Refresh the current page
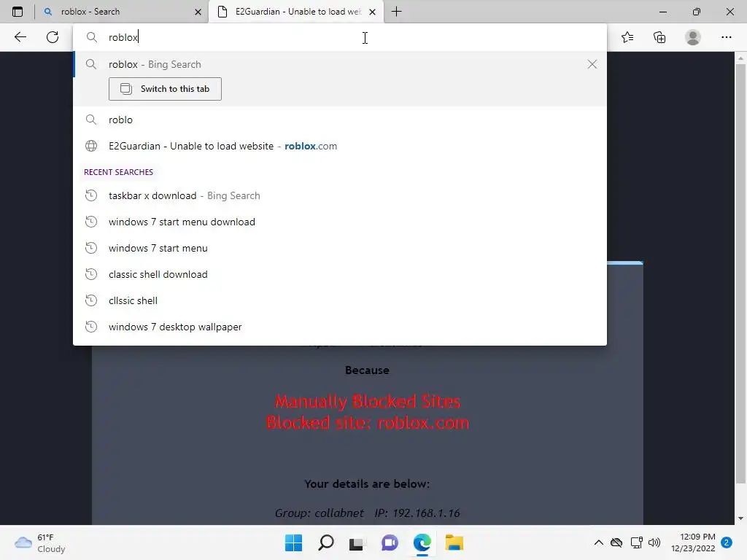The height and width of the screenshot is (560, 747). click(x=53, y=37)
